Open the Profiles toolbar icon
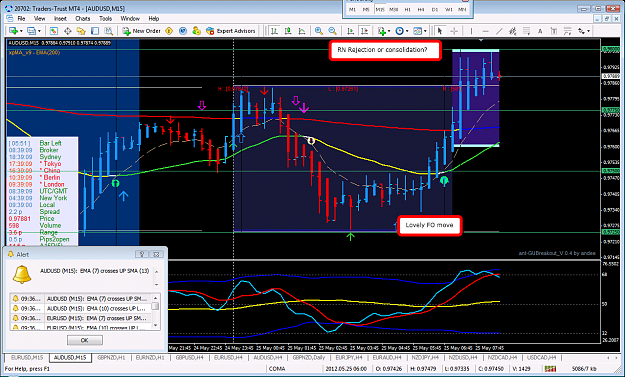 31,31
